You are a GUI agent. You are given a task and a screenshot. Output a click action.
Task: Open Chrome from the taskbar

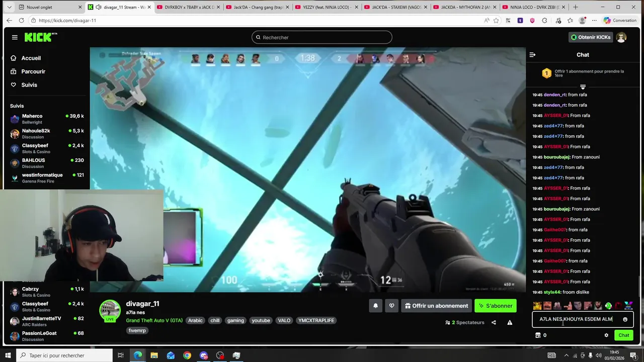pyautogui.click(x=187, y=355)
